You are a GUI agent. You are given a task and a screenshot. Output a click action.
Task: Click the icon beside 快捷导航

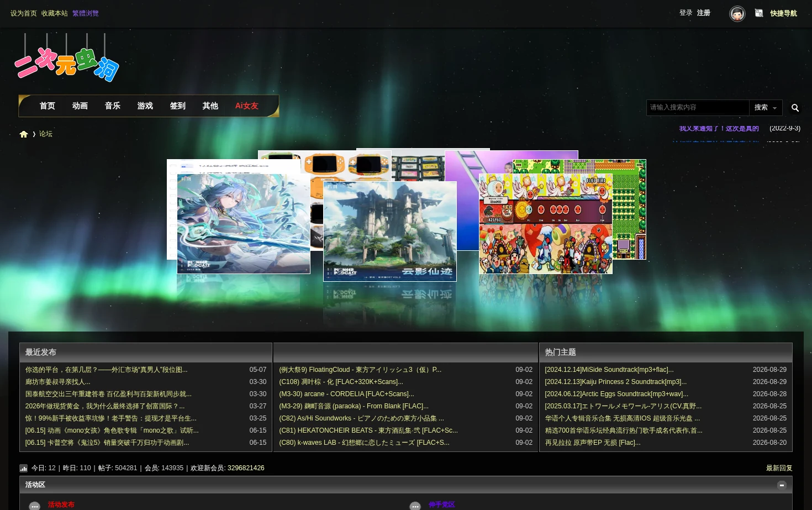[x=759, y=13]
